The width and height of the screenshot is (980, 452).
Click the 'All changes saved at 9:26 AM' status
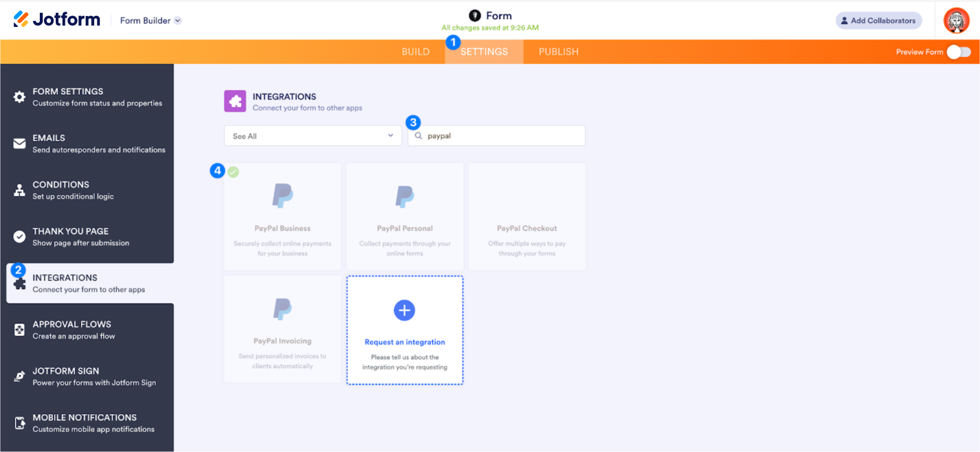pos(490,28)
